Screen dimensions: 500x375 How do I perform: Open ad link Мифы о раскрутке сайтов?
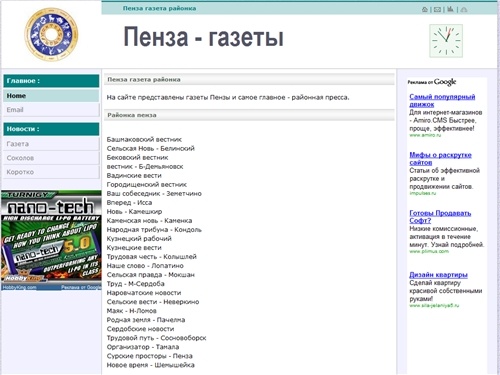click(440, 159)
